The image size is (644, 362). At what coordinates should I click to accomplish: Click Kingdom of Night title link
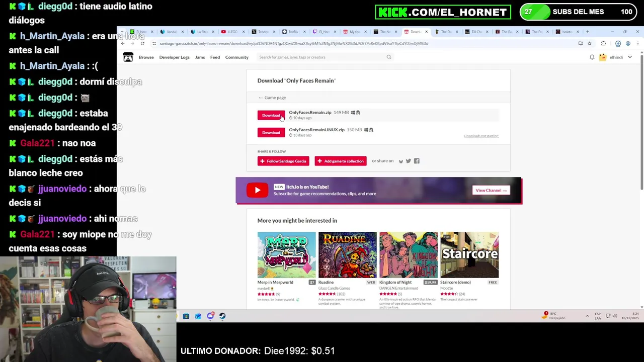click(395, 283)
